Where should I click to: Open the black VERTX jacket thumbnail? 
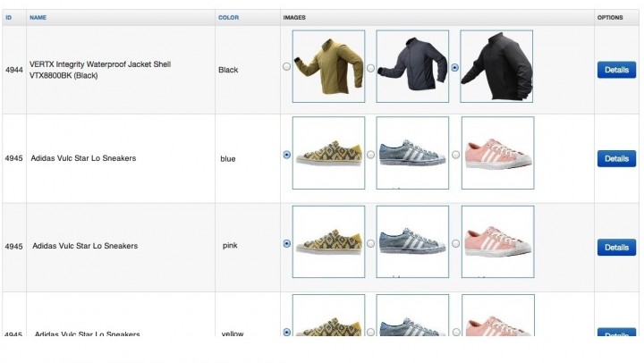click(x=496, y=66)
